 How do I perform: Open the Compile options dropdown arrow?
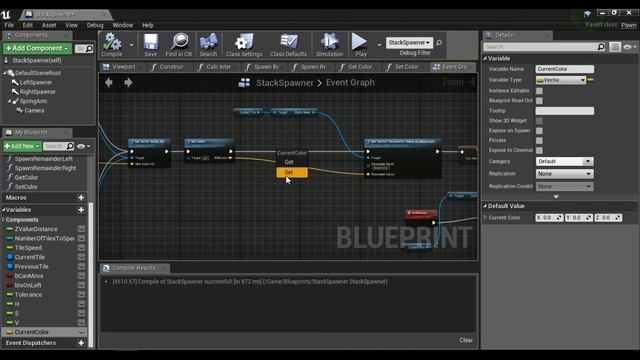(131, 45)
